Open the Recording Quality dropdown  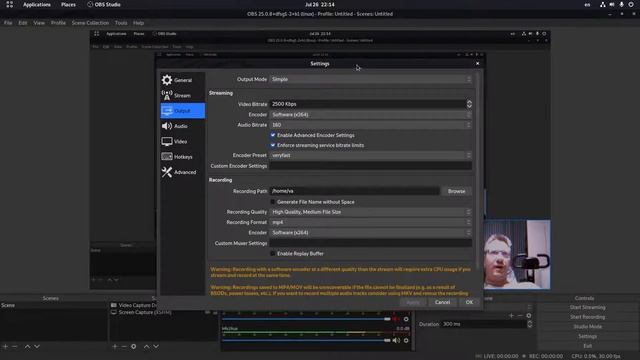click(371, 212)
